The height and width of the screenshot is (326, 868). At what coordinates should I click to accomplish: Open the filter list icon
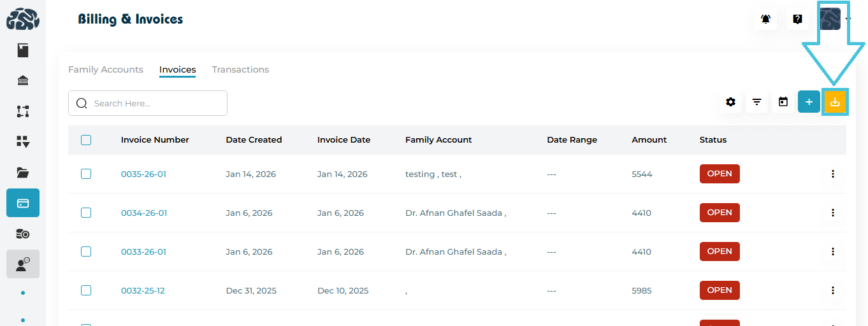(x=756, y=102)
